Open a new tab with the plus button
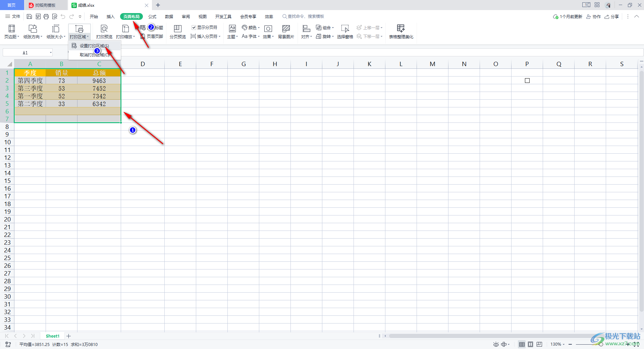This screenshot has width=644, height=349. (158, 5)
